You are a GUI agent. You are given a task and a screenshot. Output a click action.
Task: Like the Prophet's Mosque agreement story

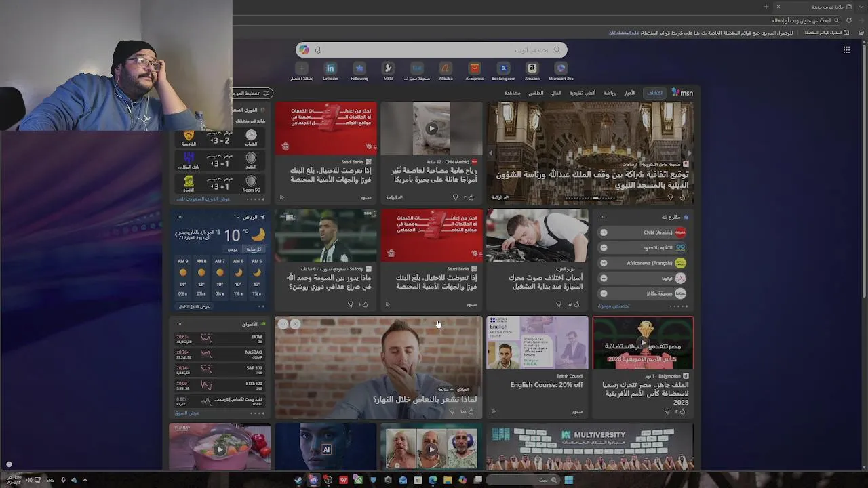(x=682, y=197)
